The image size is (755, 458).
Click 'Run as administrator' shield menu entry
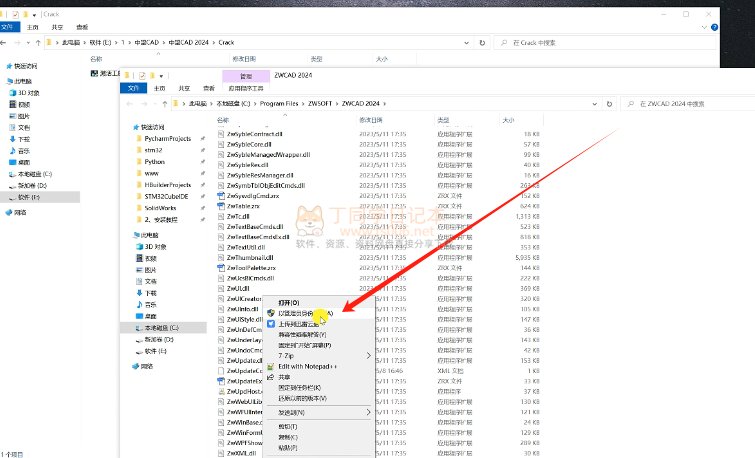[300, 313]
